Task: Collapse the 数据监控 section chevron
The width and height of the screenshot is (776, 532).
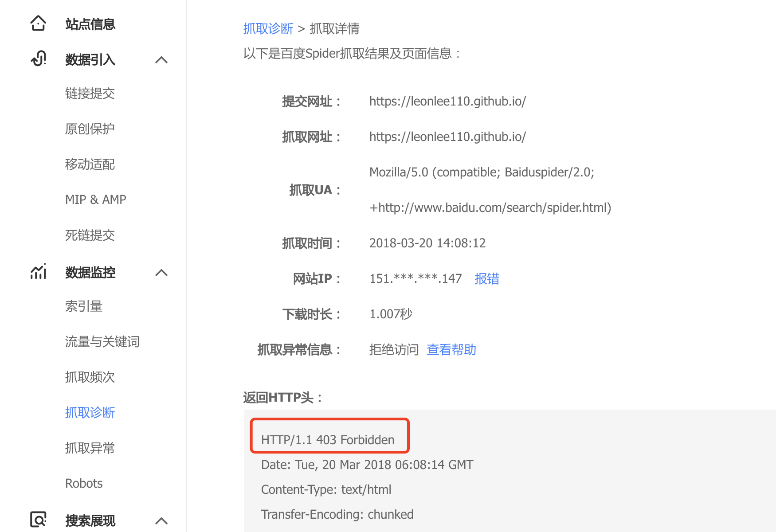Action: point(161,273)
